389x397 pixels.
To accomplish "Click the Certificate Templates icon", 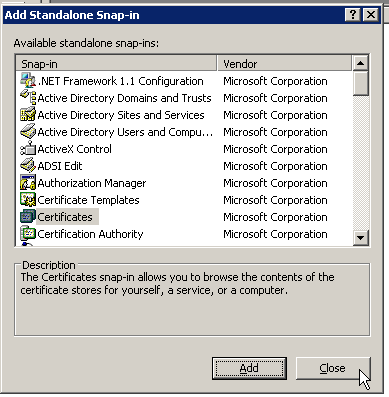I will click(x=28, y=199).
